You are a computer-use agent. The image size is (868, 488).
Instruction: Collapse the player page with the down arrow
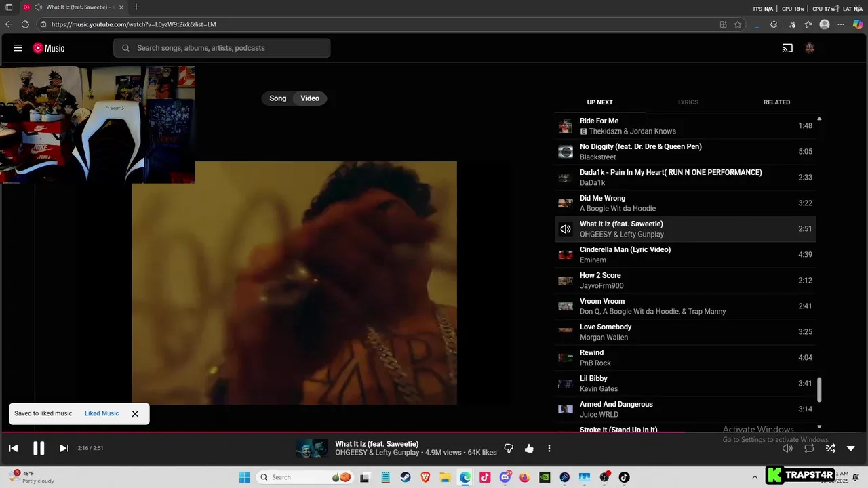click(x=851, y=448)
